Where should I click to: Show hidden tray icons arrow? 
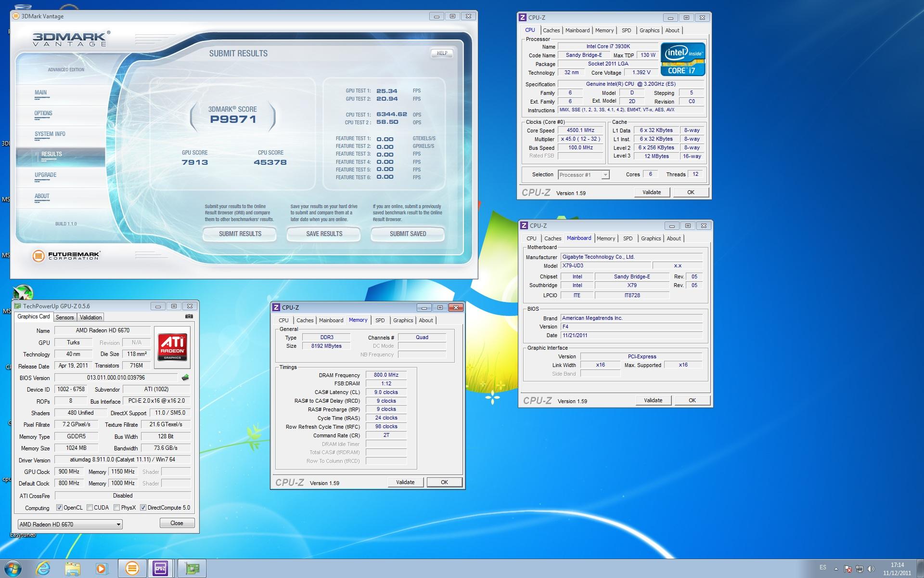coord(836,569)
